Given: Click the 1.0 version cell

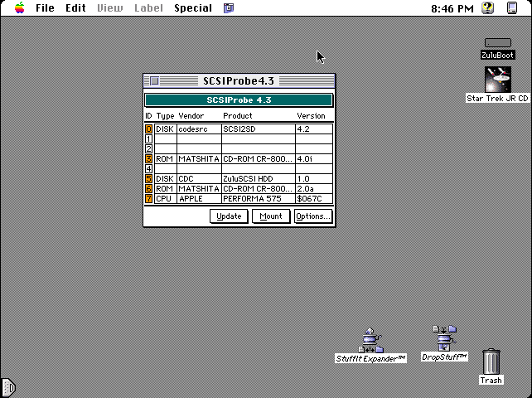Looking at the screenshot, I should (314, 178).
